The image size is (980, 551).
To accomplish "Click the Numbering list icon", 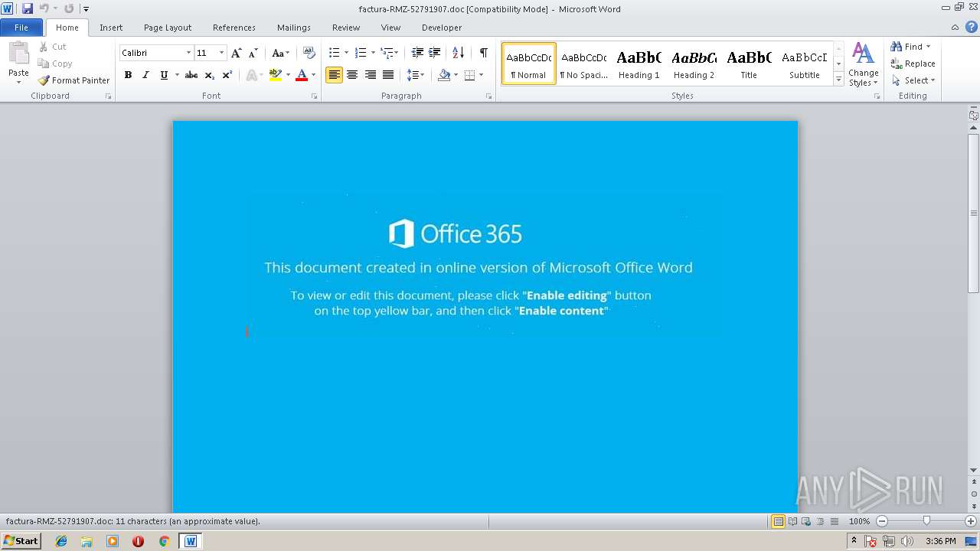I will pos(361,53).
